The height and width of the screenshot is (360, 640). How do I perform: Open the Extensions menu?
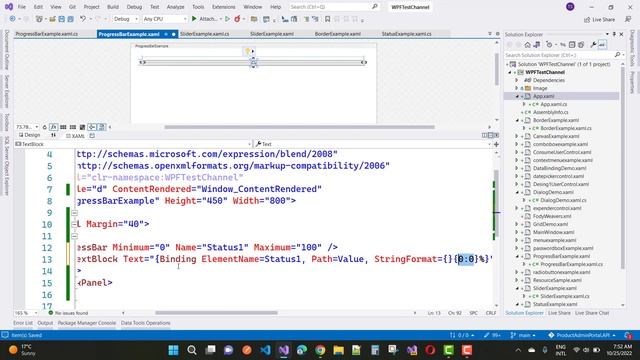224,7
